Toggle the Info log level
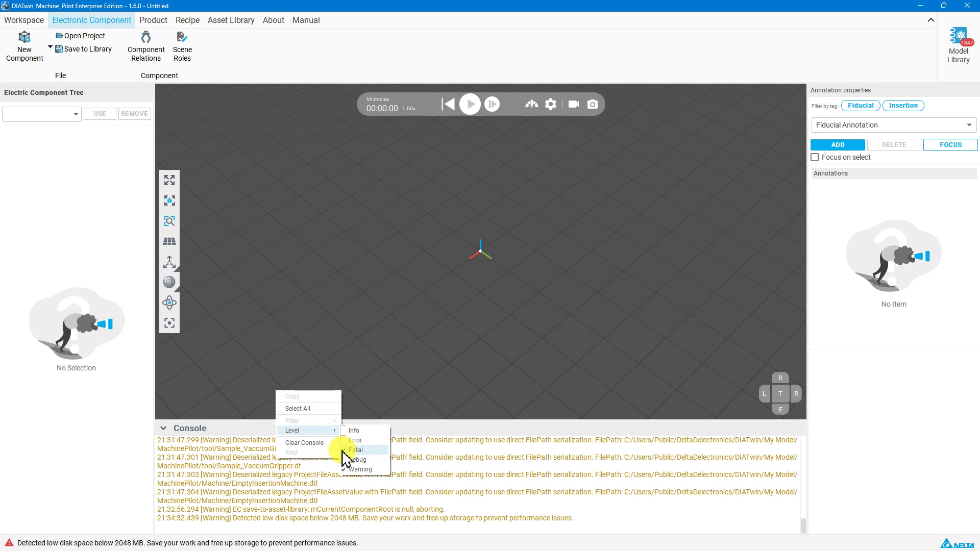Screen dimensions: 980x551 coord(365,430)
